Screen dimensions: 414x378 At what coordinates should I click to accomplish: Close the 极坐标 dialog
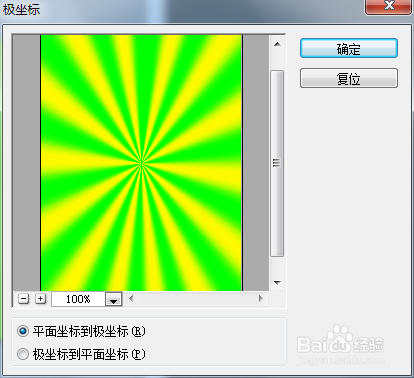389,6
